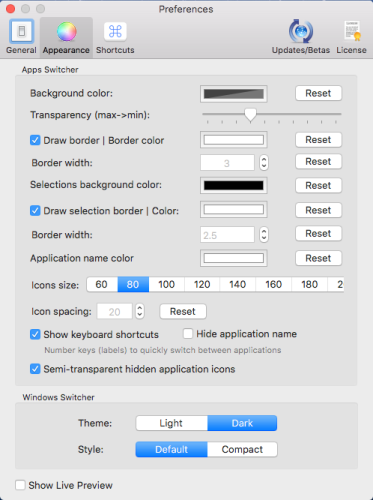The image size is (373, 500).
Task: Enable Show Live Preview
Action: point(20,485)
